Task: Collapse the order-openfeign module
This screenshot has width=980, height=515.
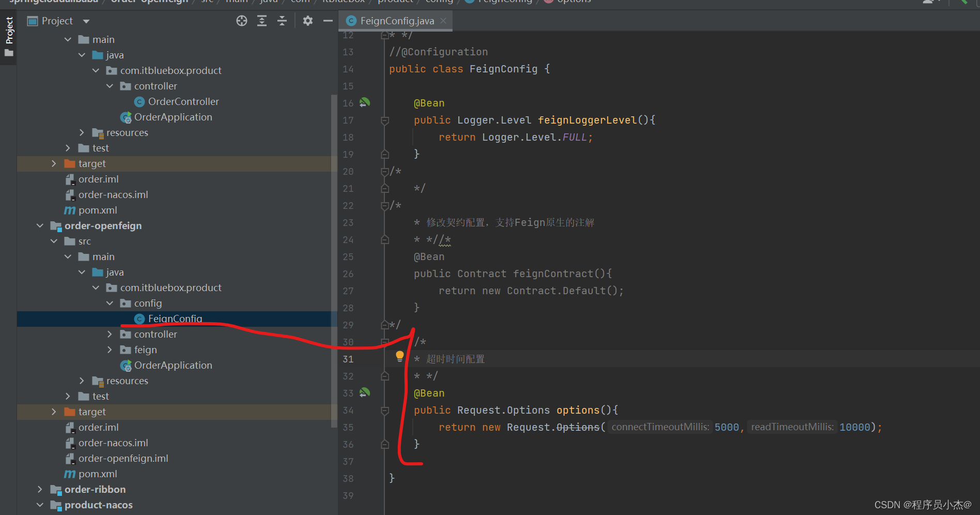Action: [40, 225]
